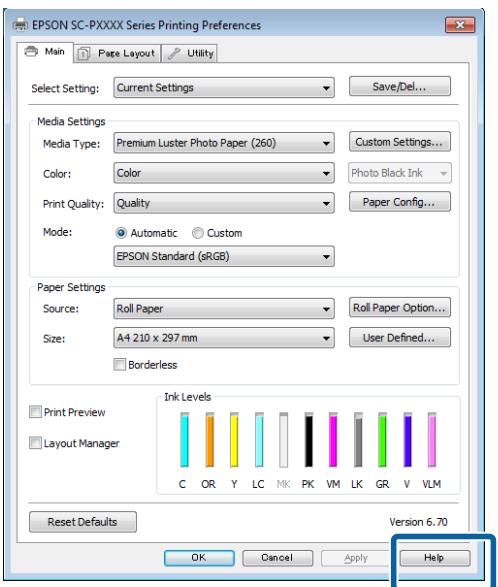Close the Printing Preferences window
The image size is (498, 587).
click(x=460, y=25)
